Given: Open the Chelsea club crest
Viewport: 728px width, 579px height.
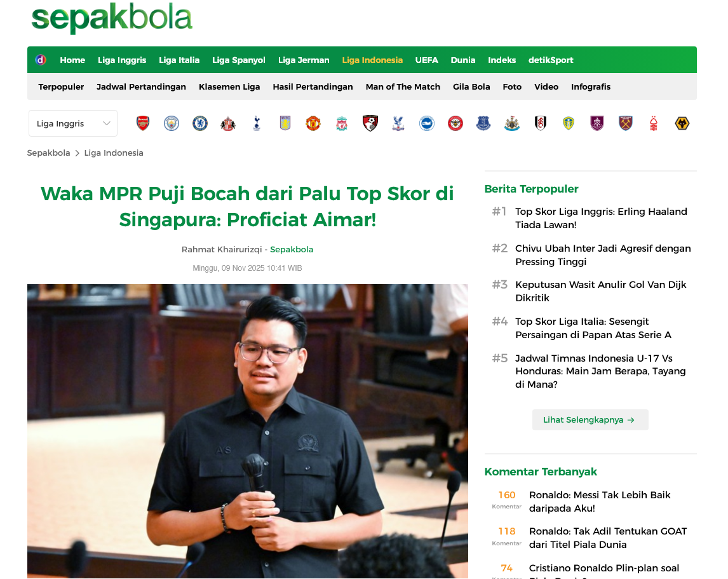Looking at the screenshot, I should 200,123.
